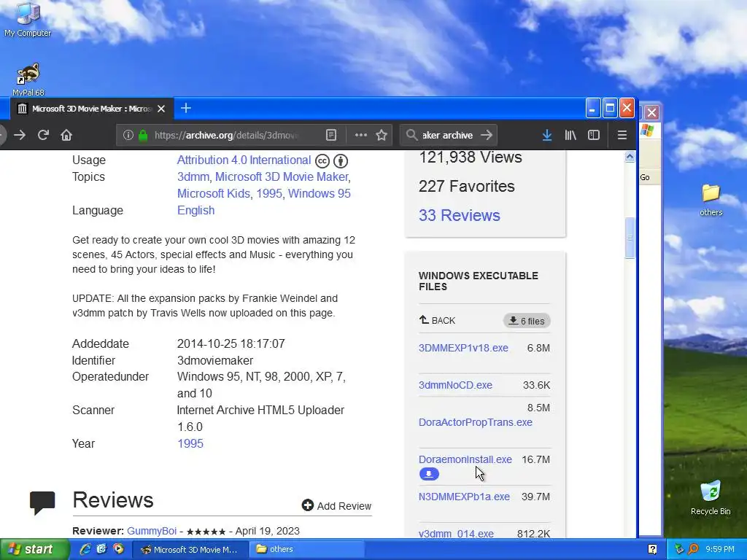Image resolution: width=747 pixels, height=560 pixels.
Task: Open the 1995 year link
Action: 190,443
